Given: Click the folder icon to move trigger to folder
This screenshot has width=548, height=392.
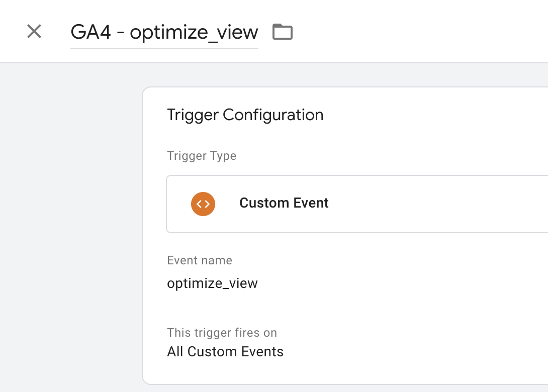Looking at the screenshot, I should tap(282, 31).
